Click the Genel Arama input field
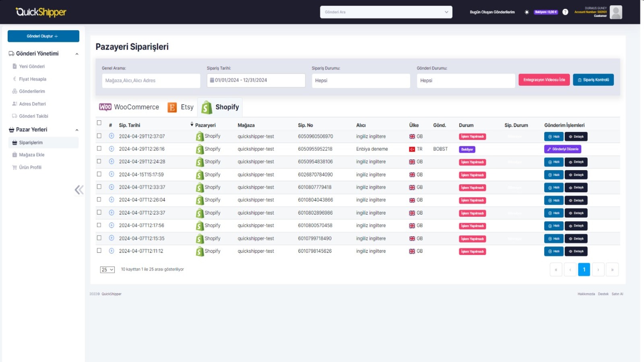 tap(151, 80)
